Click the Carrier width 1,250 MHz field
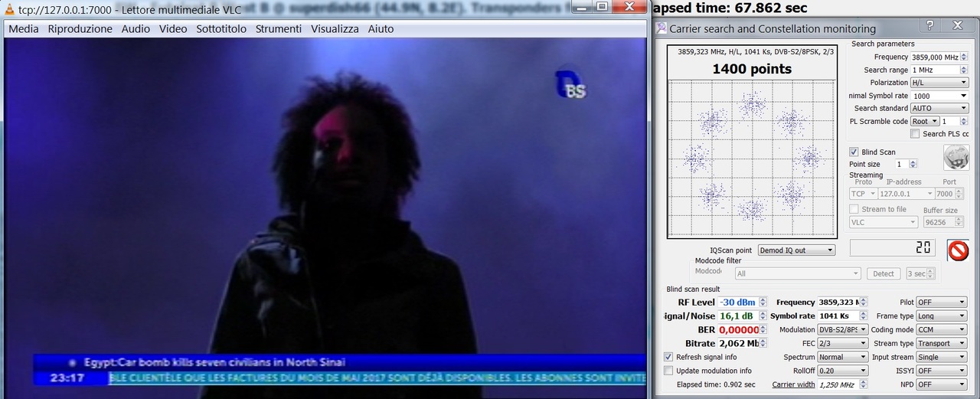 843,384
